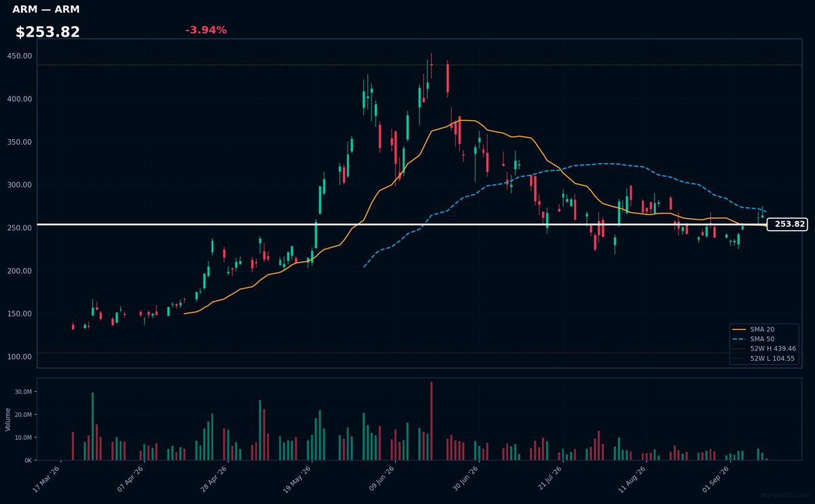
Task: Click the -3.94% change percentage
Action: point(206,30)
